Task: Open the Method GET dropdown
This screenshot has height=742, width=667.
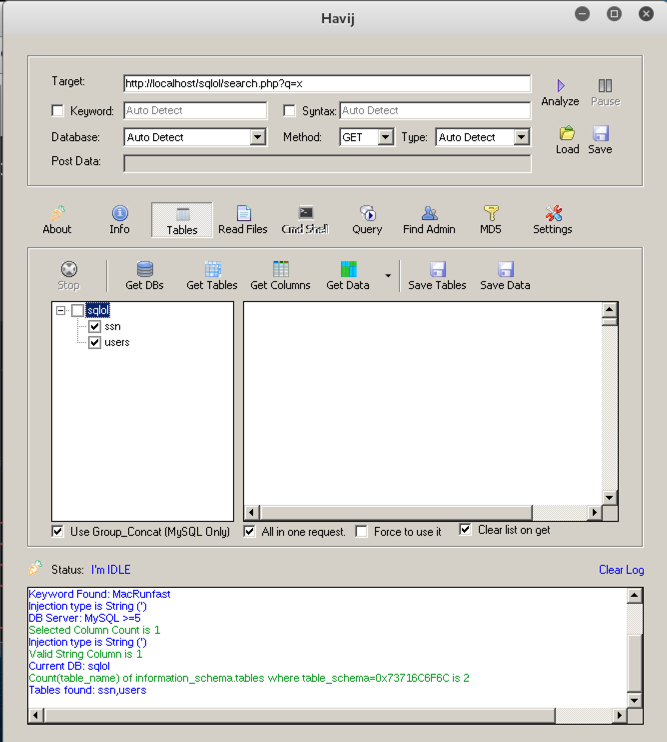Action: (x=386, y=137)
